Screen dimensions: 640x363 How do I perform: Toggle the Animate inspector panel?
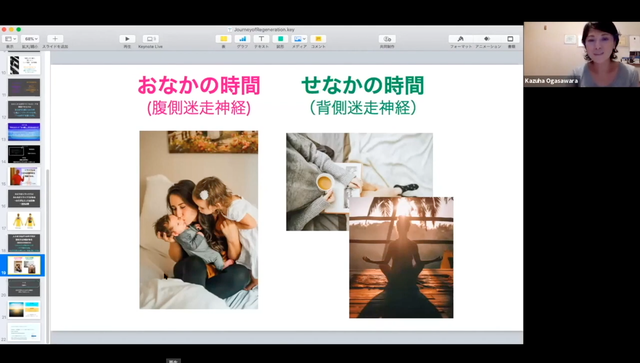(x=487, y=39)
